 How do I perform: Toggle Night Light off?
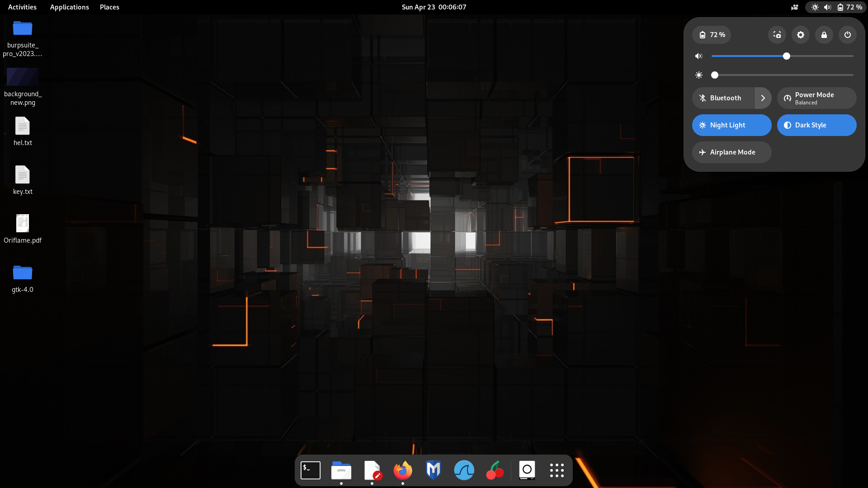[x=731, y=125]
